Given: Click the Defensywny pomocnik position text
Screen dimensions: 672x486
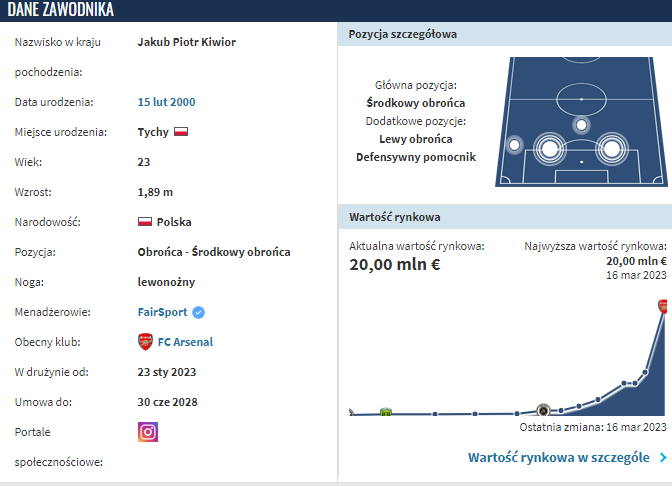Looking at the screenshot, I should [x=416, y=157].
